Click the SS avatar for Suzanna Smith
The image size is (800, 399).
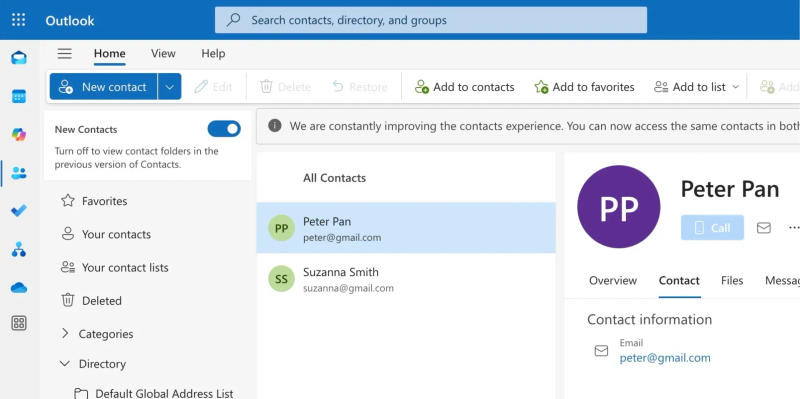point(281,279)
